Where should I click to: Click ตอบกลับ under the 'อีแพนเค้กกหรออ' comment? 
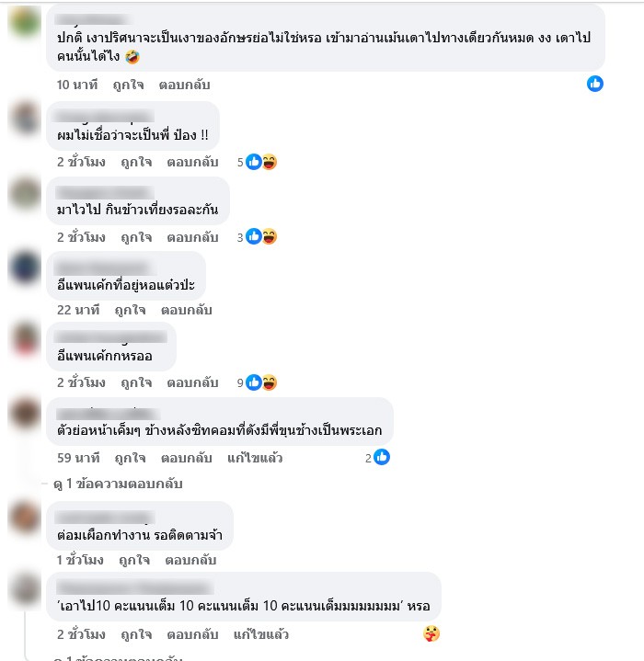(x=192, y=382)
